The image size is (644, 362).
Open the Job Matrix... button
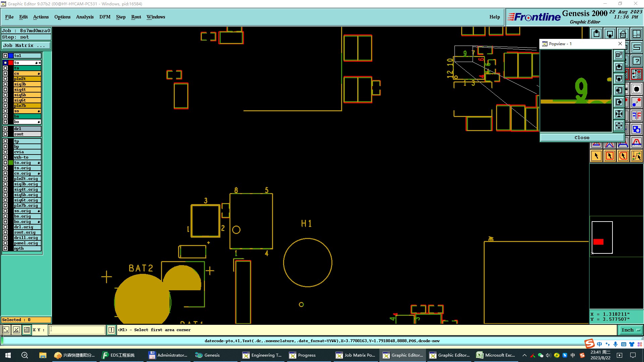26,46
